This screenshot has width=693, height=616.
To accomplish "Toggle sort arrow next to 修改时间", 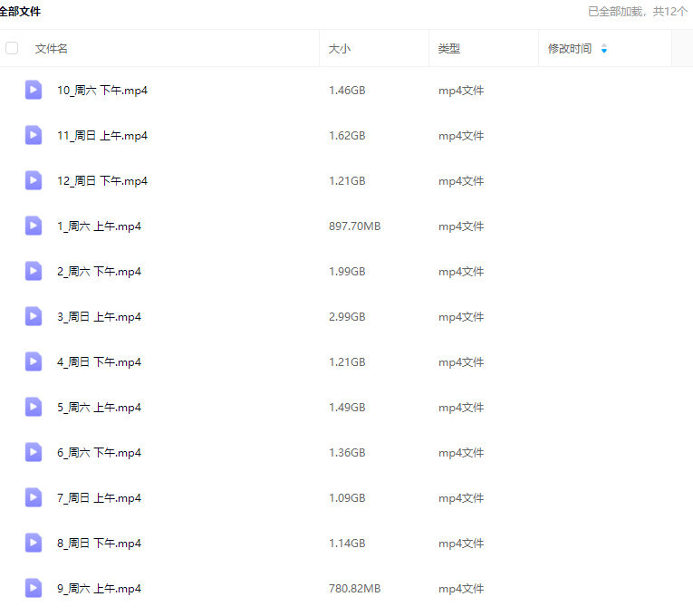I will [604, 49].
